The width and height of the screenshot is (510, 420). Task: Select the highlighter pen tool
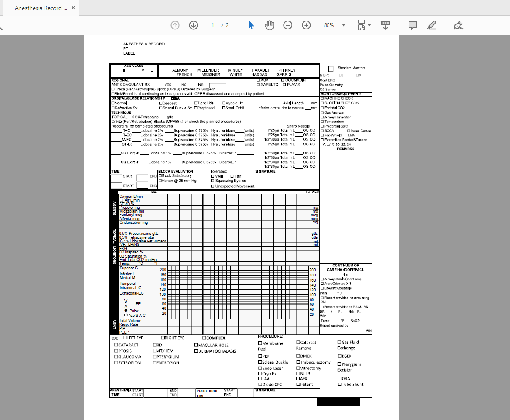[x=431, y=25]
